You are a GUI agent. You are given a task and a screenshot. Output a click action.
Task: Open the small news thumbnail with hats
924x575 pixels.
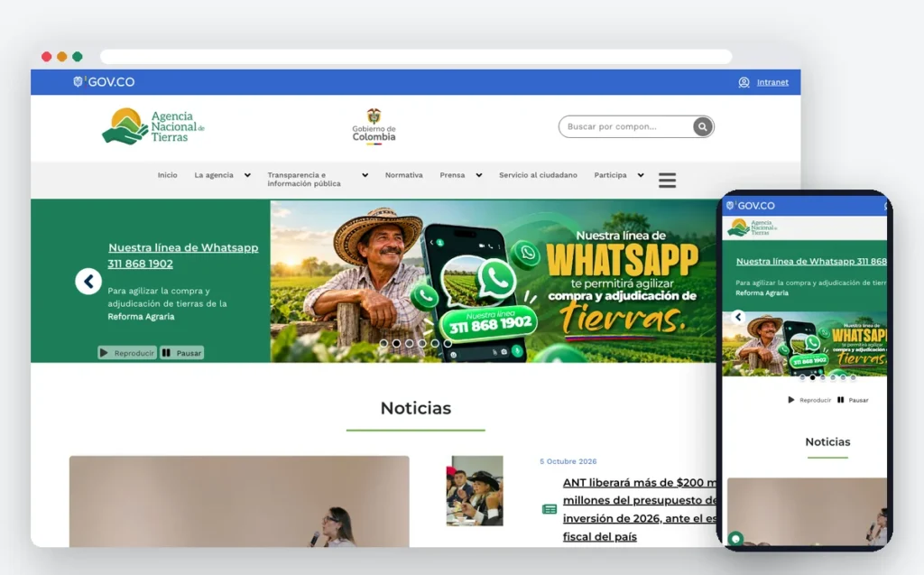(475, 491)
